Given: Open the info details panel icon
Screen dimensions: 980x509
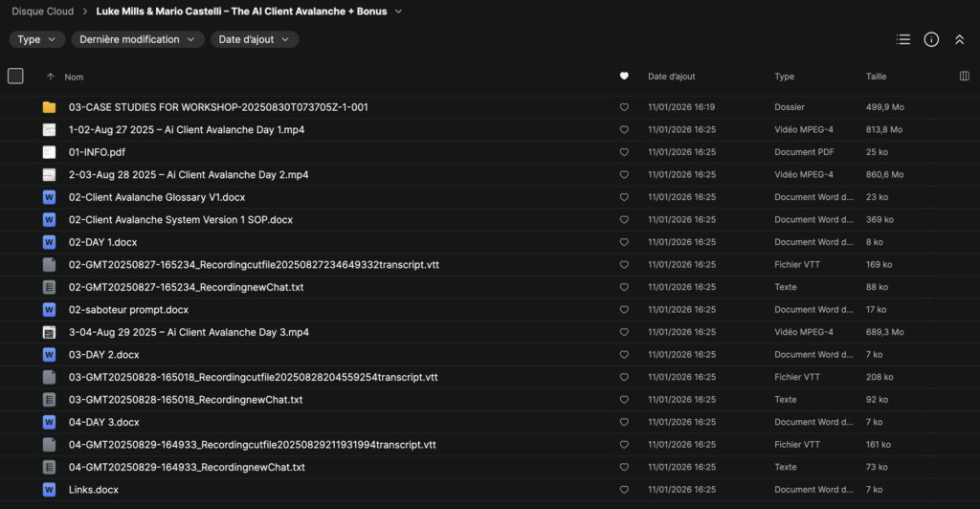Looking at the screenshot, I should [931, 39].
